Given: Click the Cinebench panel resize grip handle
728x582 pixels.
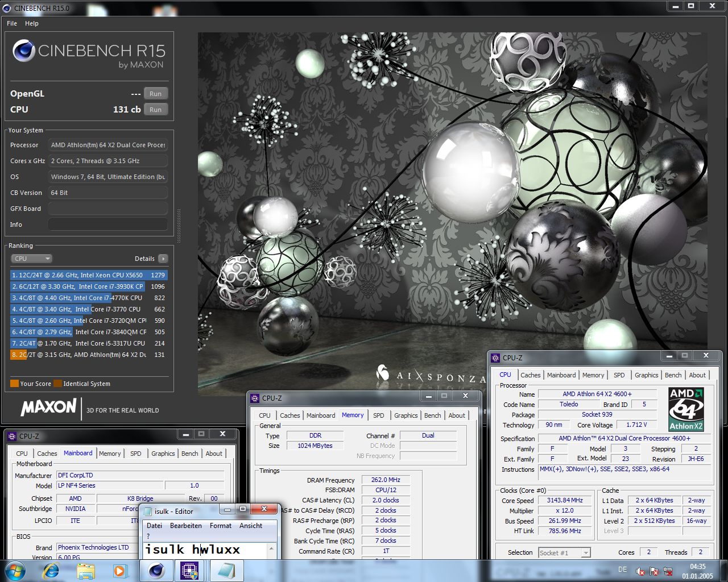Looking at the screenshot, I should pyautogui.click(x=179, y=226).
